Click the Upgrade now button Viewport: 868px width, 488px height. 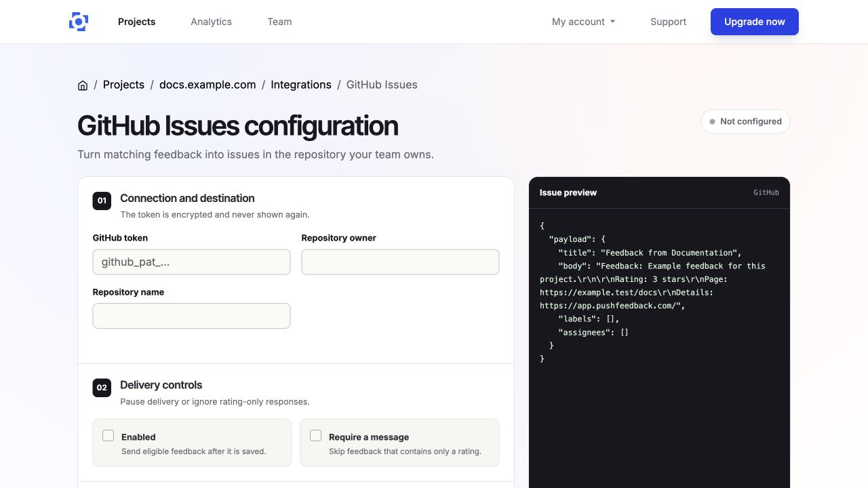coord(755,22)
